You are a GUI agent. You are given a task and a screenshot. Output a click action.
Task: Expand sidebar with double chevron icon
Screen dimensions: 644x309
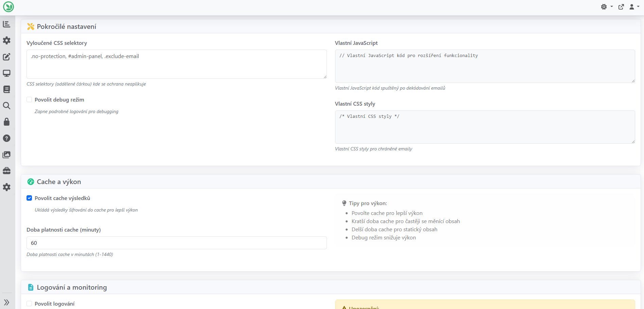click(x=6, y=302)
